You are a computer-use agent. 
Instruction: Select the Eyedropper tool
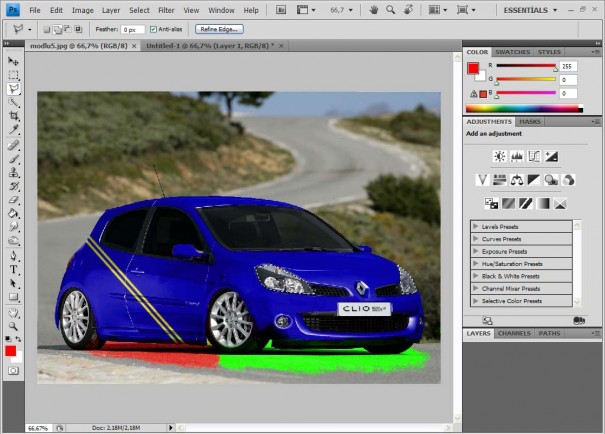14,129
